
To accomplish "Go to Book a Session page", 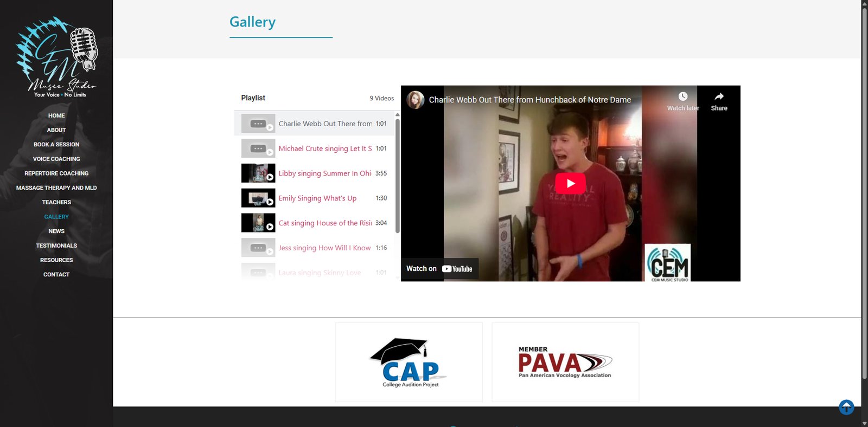I will (x=56, y=145).
